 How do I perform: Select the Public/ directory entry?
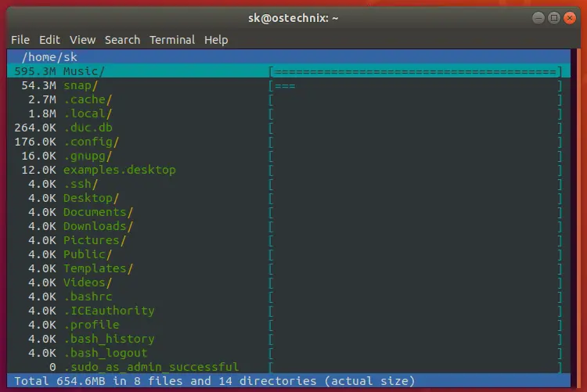point(88,254)
